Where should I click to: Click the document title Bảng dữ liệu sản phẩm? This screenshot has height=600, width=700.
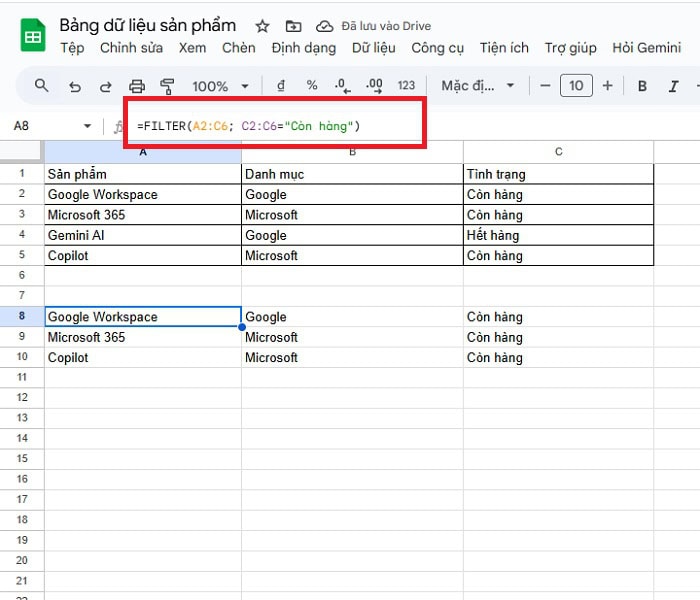tap(148, 25)
